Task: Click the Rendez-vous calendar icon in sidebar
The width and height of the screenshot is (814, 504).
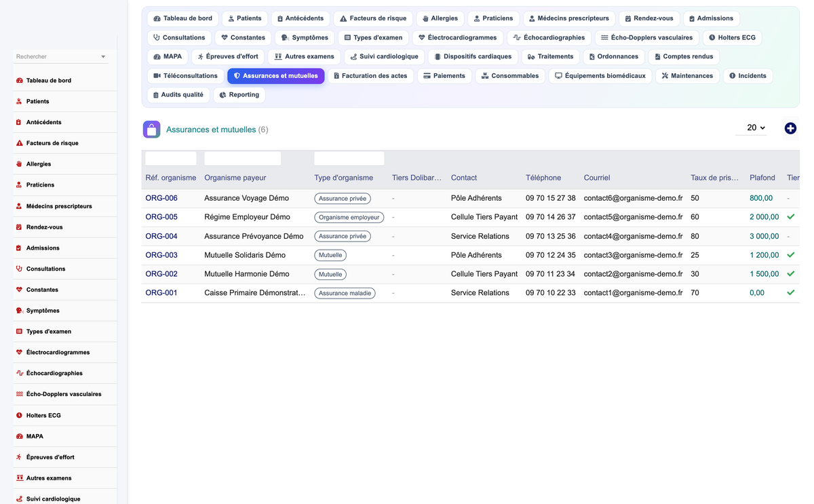Action: click(19, 227)
